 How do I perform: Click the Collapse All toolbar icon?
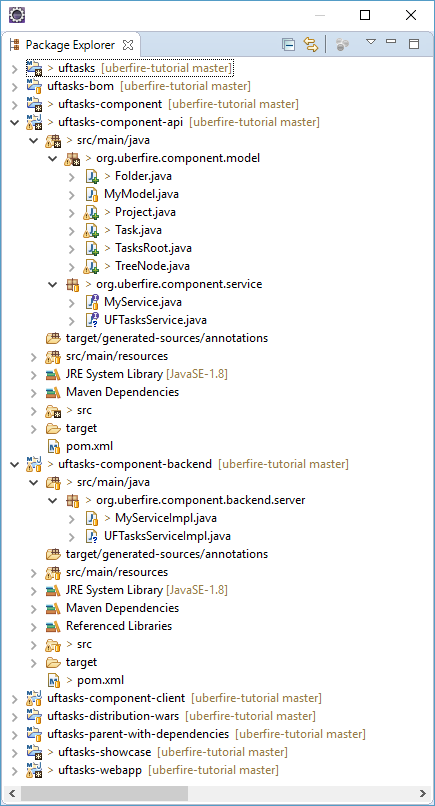288,45
